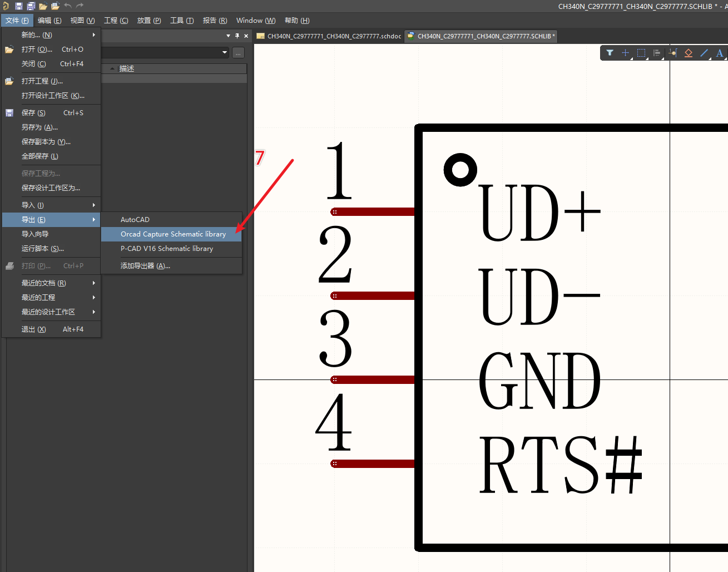Click the UD+ pin name on the symbol
The height and width of the screenshot is (572, 728).
(540, 212)
